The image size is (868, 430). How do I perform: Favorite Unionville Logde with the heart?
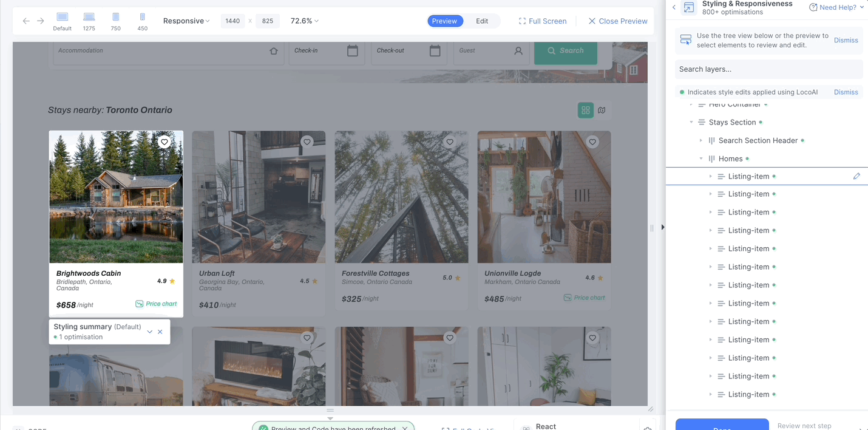pos(592,142)
